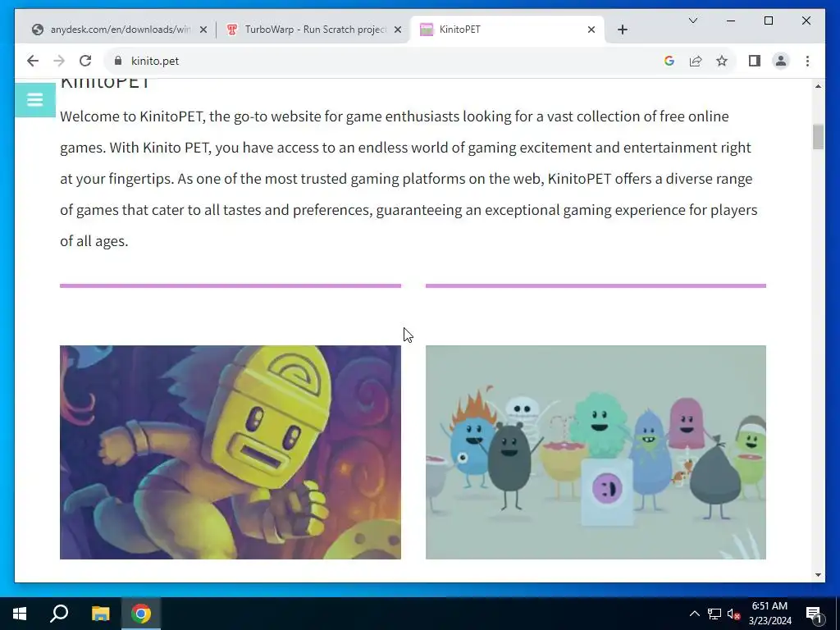Screen dimensions: 840x630
Task: Open the colorful bean characters game thumbnail
Action: [x=596, y=452]
